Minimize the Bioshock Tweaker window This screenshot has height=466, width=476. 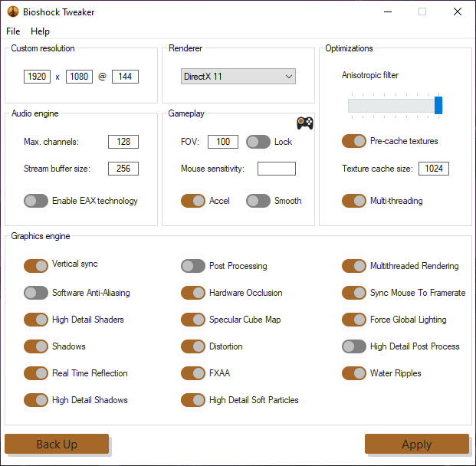point(388,11)
